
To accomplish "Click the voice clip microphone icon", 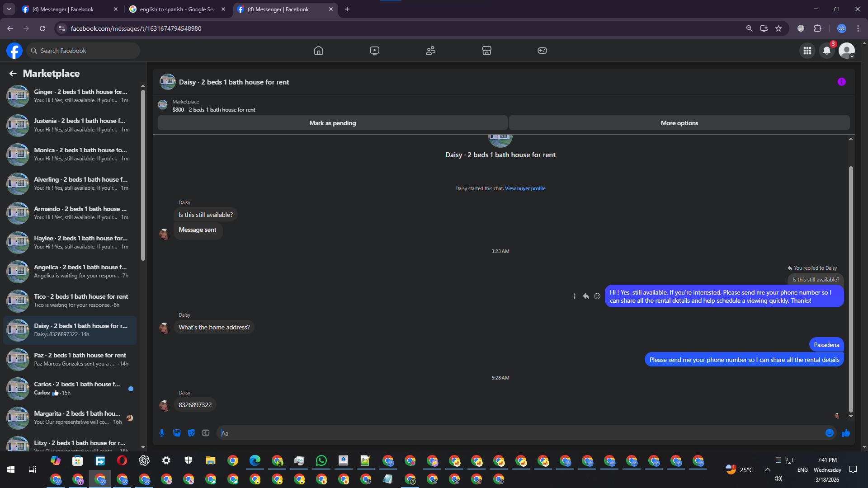I will (162, 433).
